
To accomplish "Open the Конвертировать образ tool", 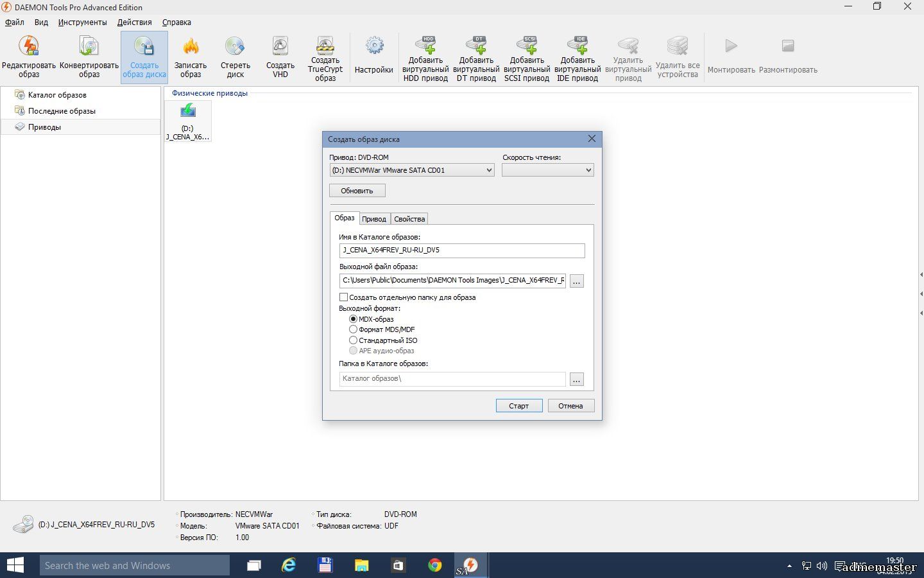I will click(89, 57).
